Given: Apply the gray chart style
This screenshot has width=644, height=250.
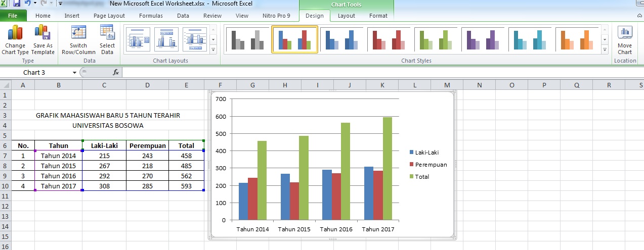Looking at the screenshot, I should coord(248,39).
